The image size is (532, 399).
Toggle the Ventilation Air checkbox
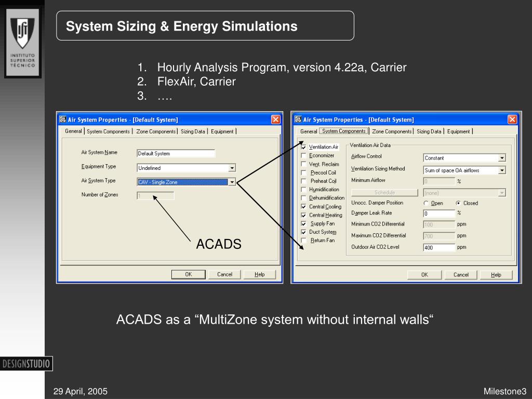click(x=303, y=147)
